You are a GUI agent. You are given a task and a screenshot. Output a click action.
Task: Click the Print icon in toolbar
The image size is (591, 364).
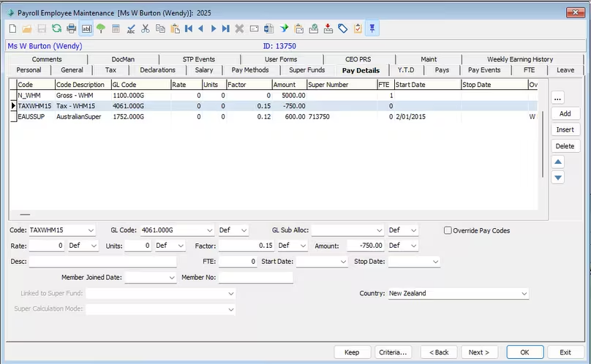tap(72, 29)
